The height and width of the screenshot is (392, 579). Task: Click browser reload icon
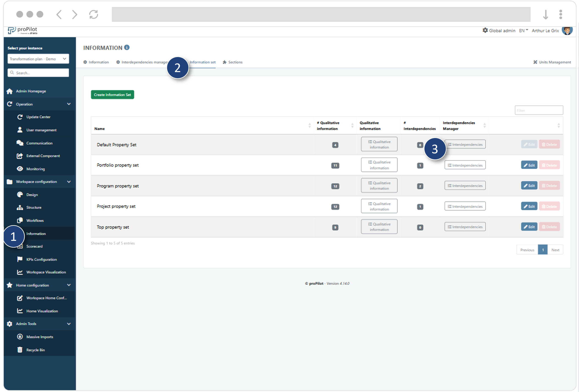coord(94,14)
